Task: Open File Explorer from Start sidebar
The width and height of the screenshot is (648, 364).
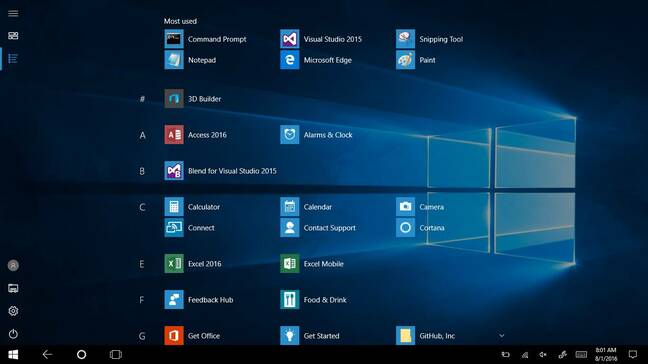Action: click(x=13, y=288)
